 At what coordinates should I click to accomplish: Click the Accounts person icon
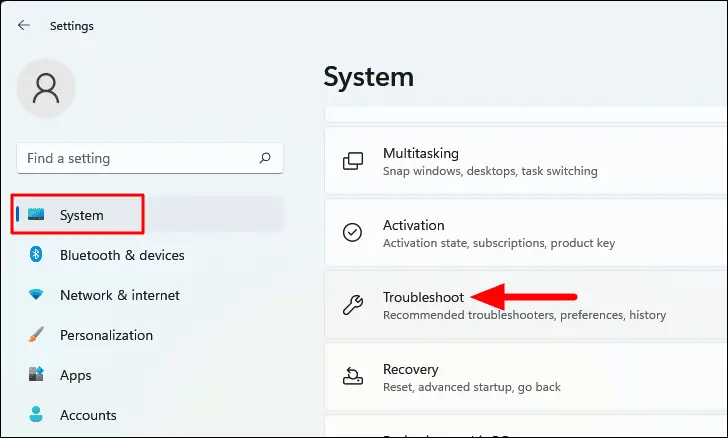coord(36,414)
